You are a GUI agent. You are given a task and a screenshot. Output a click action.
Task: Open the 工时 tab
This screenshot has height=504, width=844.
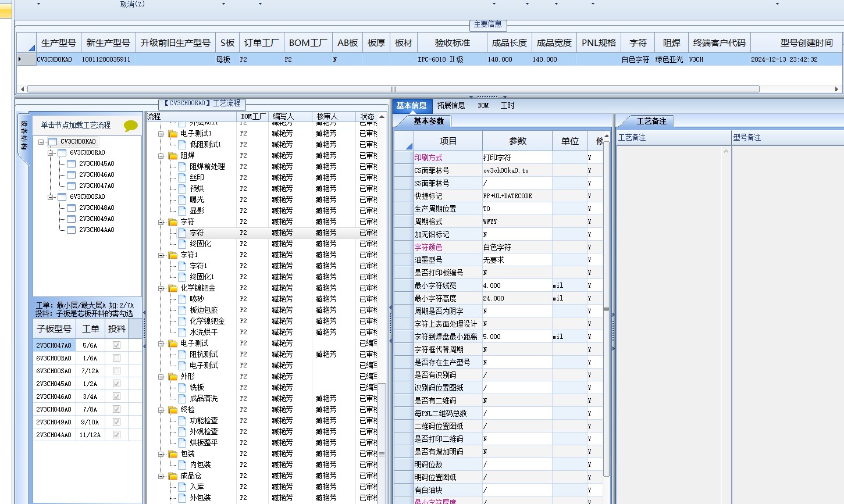coord(508,105)
